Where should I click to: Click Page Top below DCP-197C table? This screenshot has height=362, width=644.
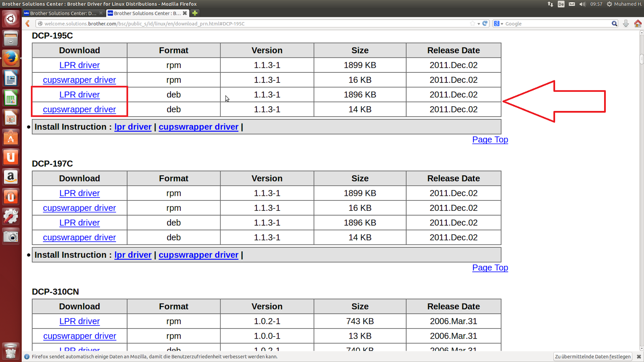490,267
